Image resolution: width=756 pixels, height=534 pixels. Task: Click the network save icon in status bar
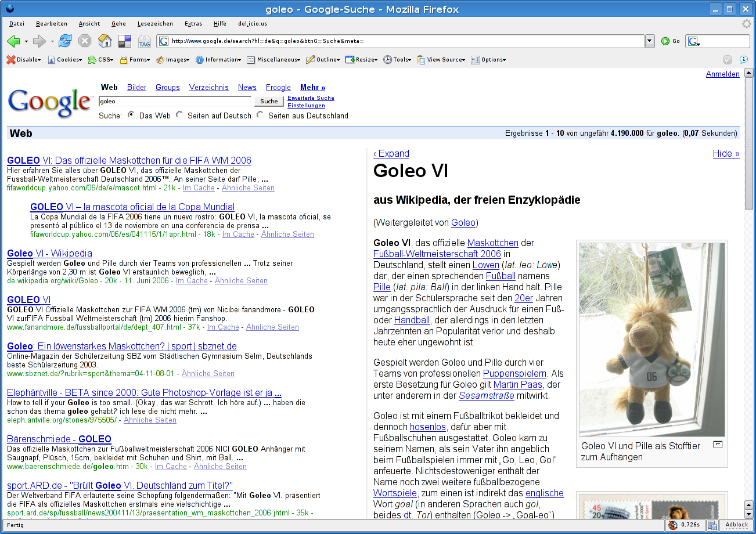(x=713, y=525)
